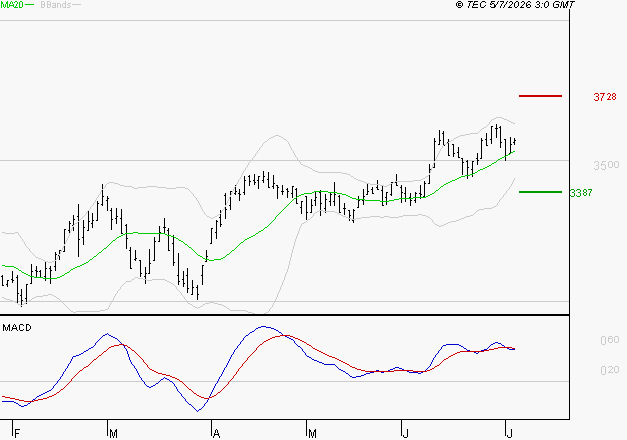Click the last J month marker (July)

click(x=509, y=433)
